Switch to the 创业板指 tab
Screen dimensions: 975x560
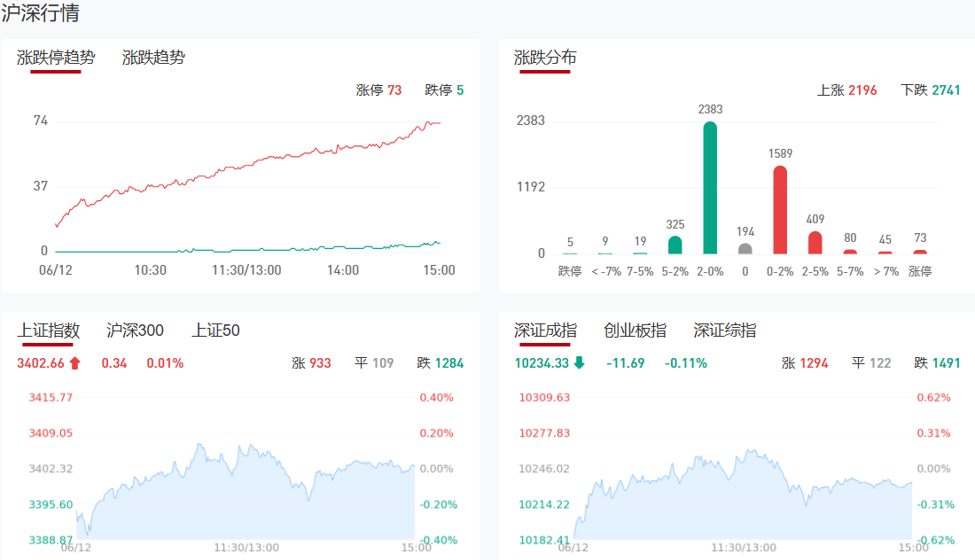click(x=635, y=331)
